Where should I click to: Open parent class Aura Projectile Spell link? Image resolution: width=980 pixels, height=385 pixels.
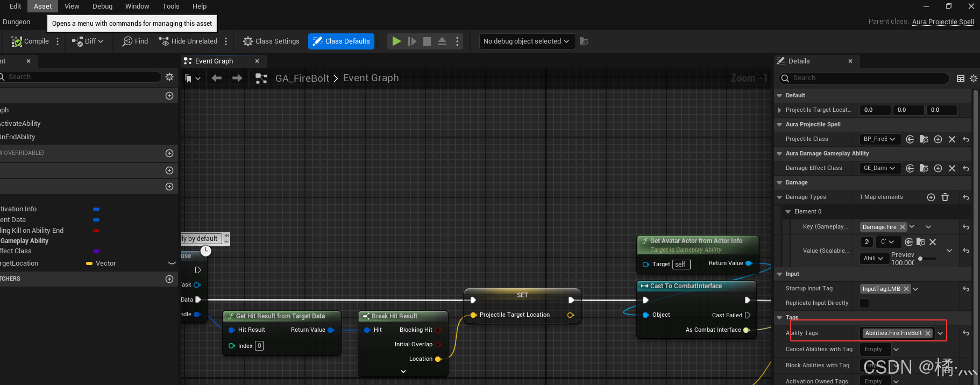(x=943, y=22)
